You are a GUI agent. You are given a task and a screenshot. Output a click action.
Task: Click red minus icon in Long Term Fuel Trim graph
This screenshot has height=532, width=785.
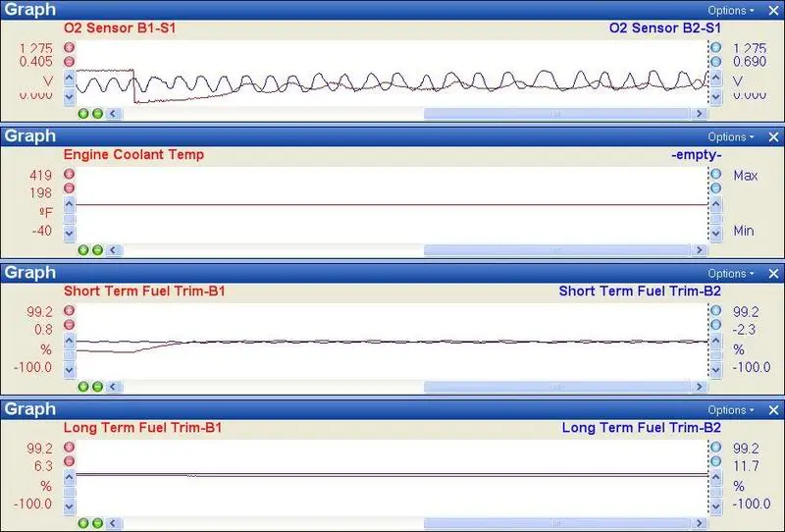(x=69, y=461)
